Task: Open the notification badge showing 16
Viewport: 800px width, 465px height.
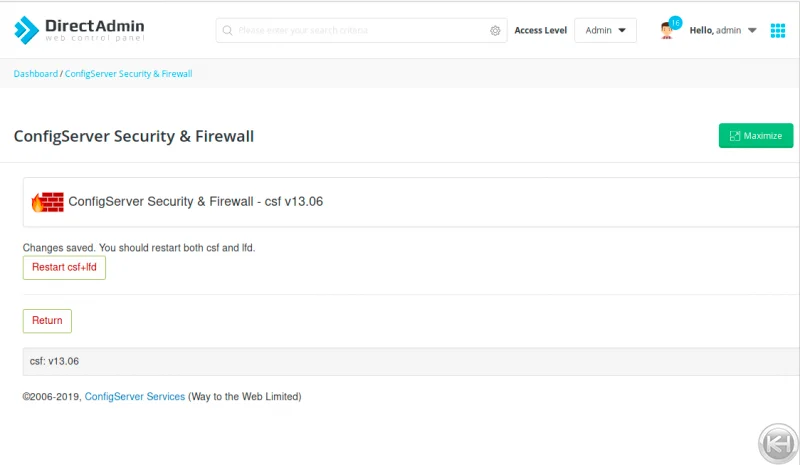Action: pos(676,23)
